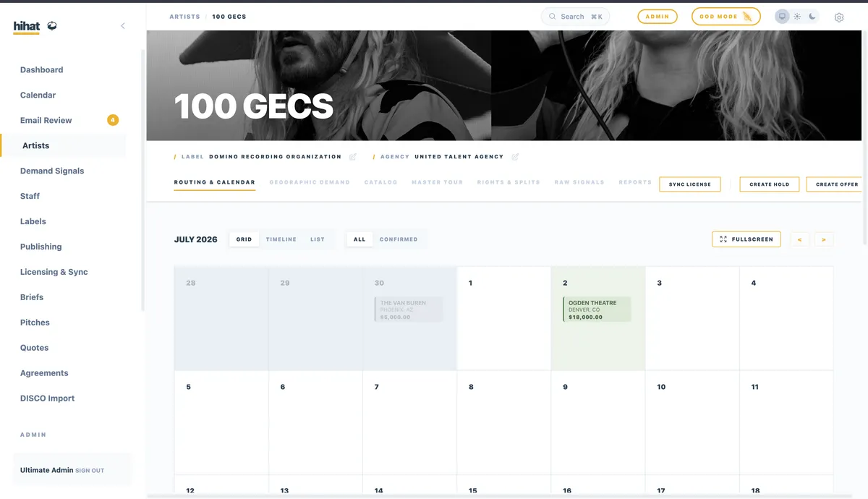This screenshot has height=499, width=868.
Task: Filter to CONFIRMED events
Action: tap(399, 239)
